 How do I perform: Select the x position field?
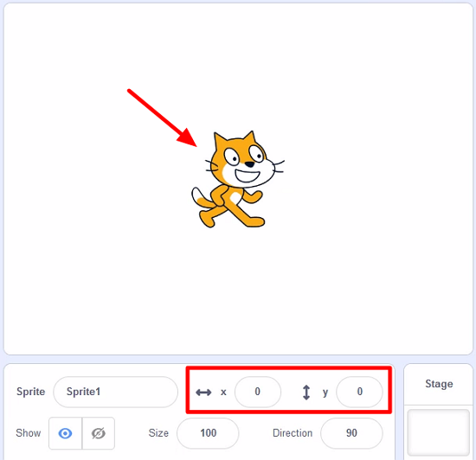258,392
